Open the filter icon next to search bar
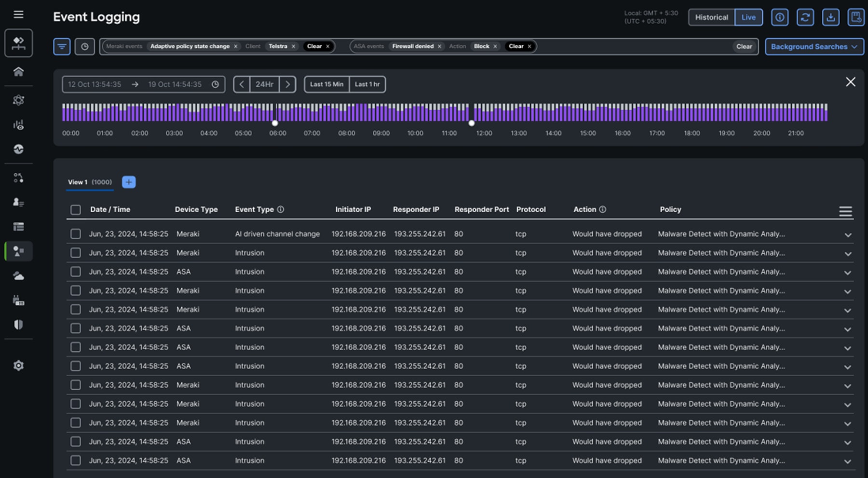 pyautogui.click(x=62, y=46)
